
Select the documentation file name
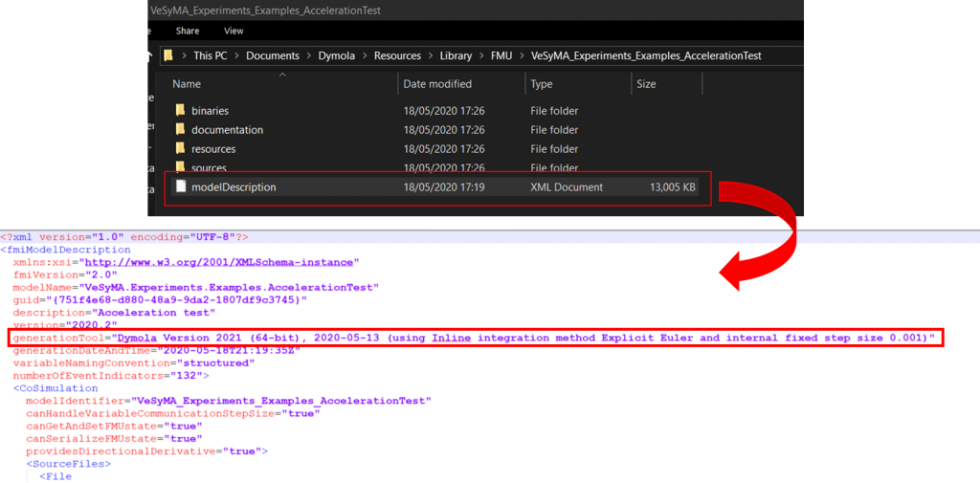click(228, 130)
